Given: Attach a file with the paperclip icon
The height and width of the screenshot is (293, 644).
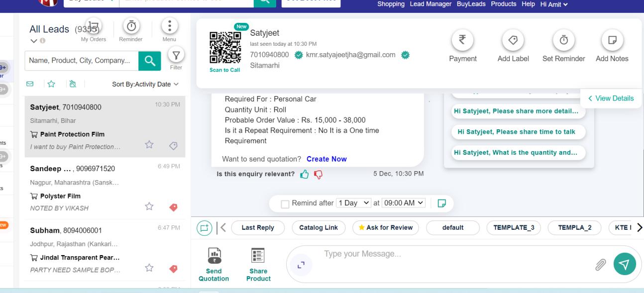Looking at the screenshot, I should [x=601, y=265].
